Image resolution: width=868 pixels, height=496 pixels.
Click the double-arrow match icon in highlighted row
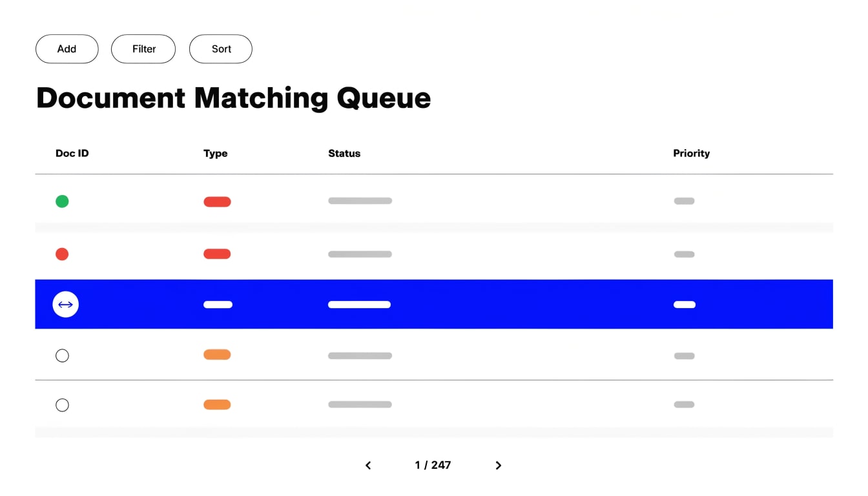point(65,304)
